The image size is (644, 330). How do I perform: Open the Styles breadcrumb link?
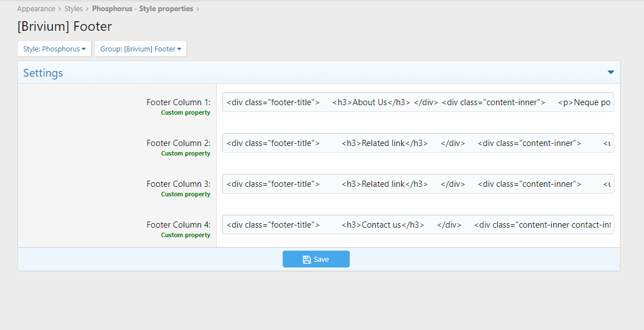[73, 9]
